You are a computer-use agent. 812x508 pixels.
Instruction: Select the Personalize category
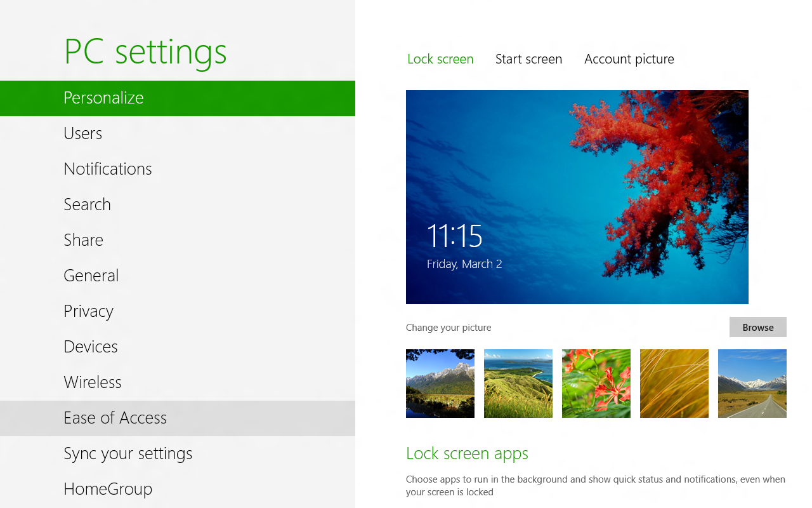point(103,98)
